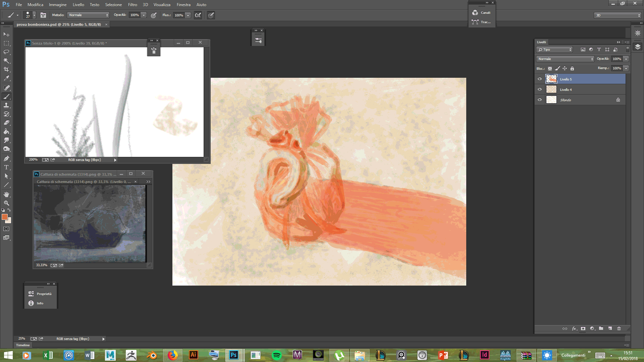Select the Smudge tool

(6, 140)
